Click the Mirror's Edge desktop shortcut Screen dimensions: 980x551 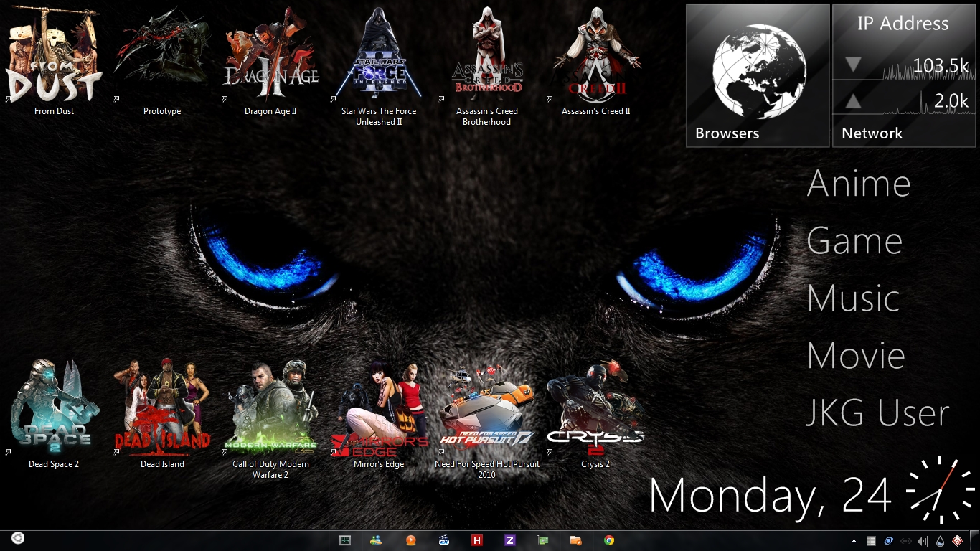pos(379,415)
